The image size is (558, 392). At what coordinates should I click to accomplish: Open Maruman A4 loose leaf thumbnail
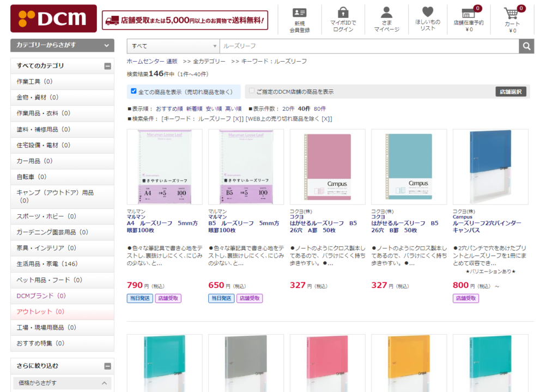click(x=165, y=167)
